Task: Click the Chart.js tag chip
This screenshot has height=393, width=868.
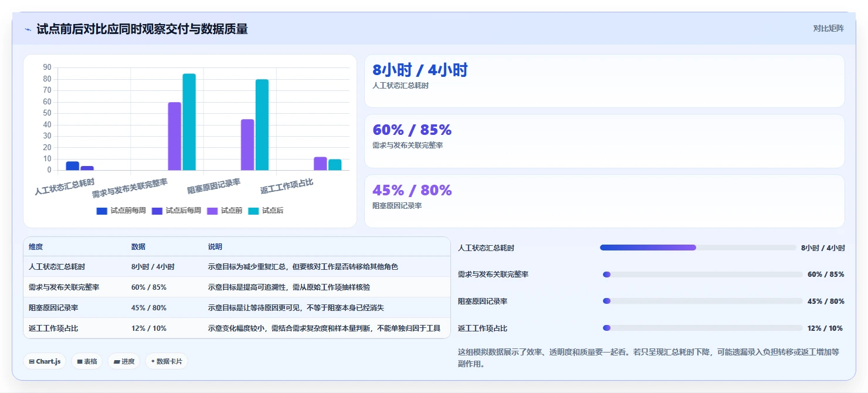Action: pyautogui.click(x=45, y=361)
